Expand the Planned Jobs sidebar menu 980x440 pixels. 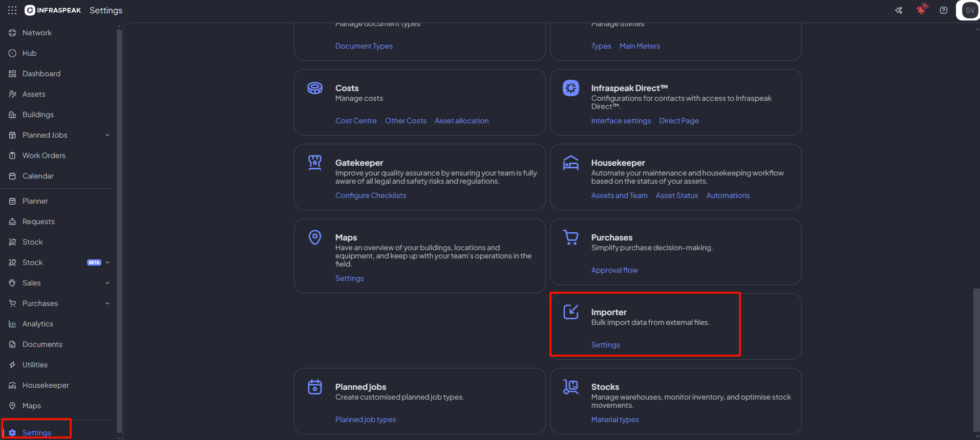point(108,135)
